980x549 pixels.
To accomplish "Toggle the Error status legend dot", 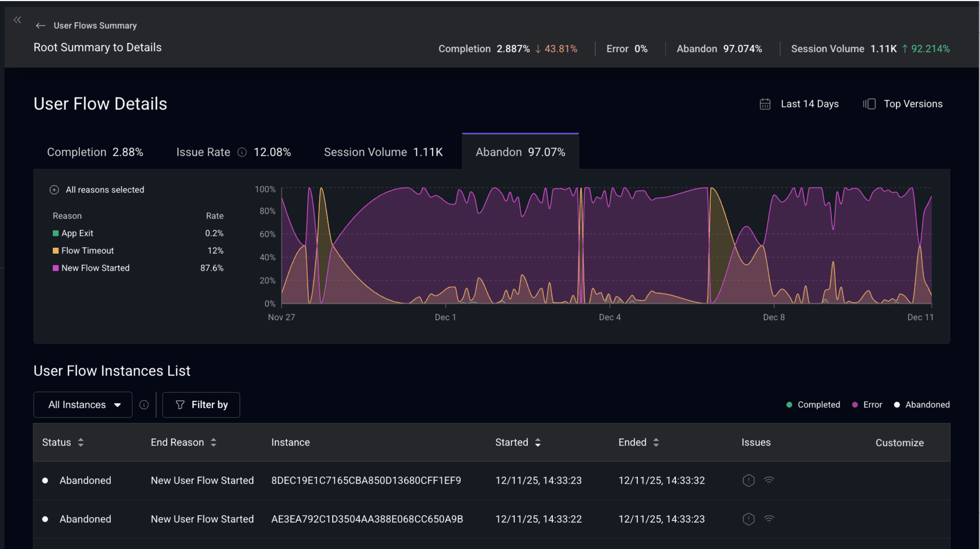I will coord(855,405).
